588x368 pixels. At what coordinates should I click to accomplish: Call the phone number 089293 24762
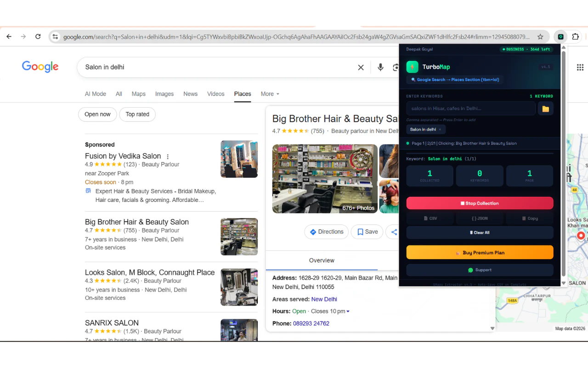tap(311, 323)
